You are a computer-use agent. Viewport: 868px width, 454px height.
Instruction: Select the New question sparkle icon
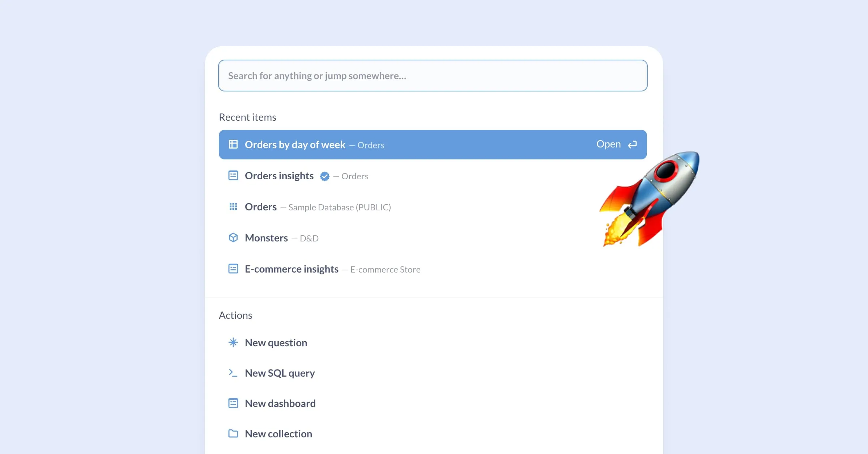pyautogui.click(x=233, y=342)
